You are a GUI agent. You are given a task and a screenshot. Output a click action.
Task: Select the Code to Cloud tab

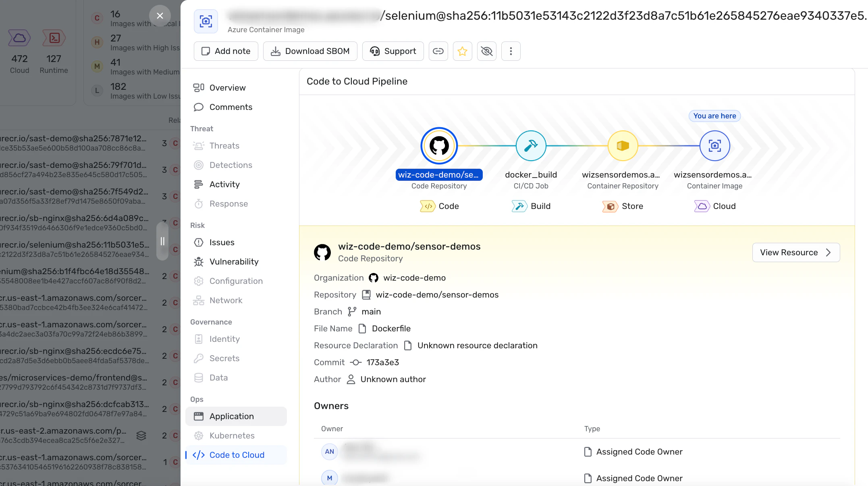pos(236,455)
